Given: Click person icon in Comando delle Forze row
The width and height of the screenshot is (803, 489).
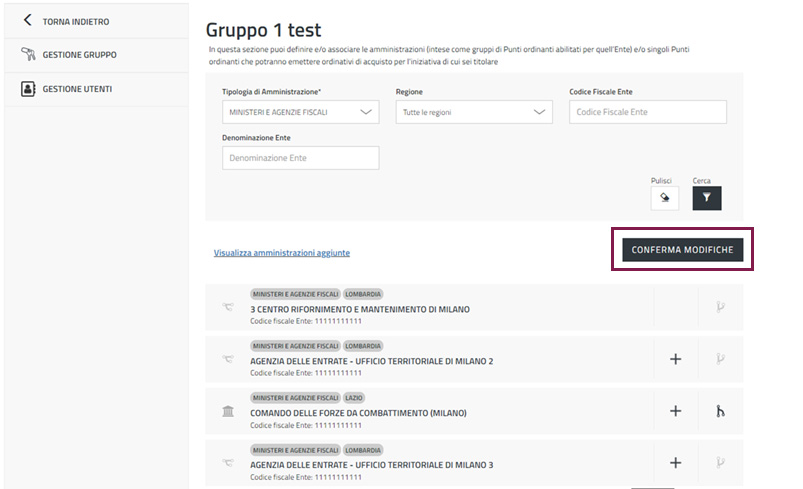Looking at the screenshot, I should click(720, 410).
